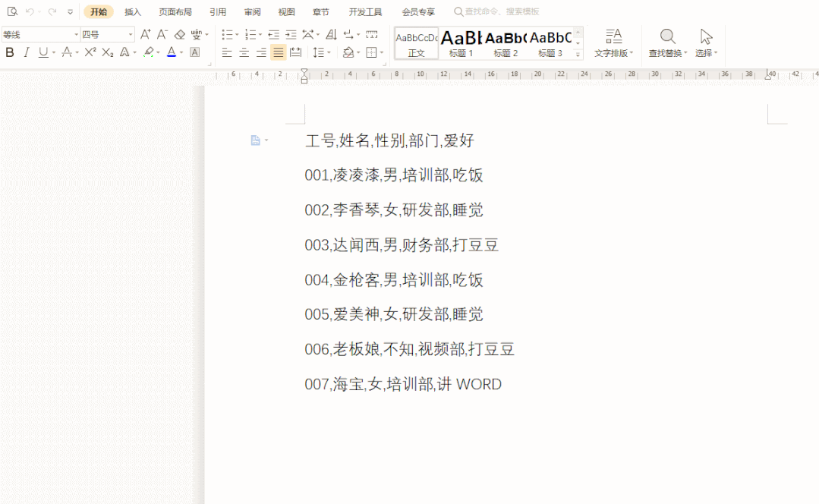
Task: Toggle justify alignment button
Action: [x=279, y=52]
